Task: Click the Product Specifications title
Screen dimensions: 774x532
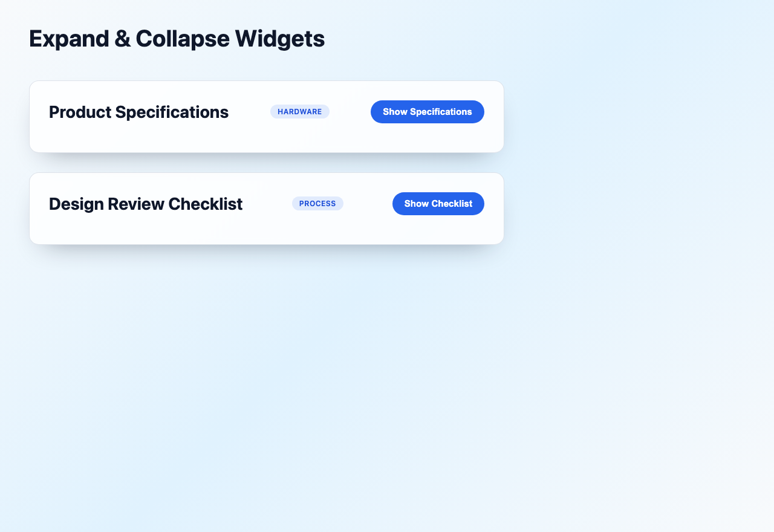Action: point(138,112)
